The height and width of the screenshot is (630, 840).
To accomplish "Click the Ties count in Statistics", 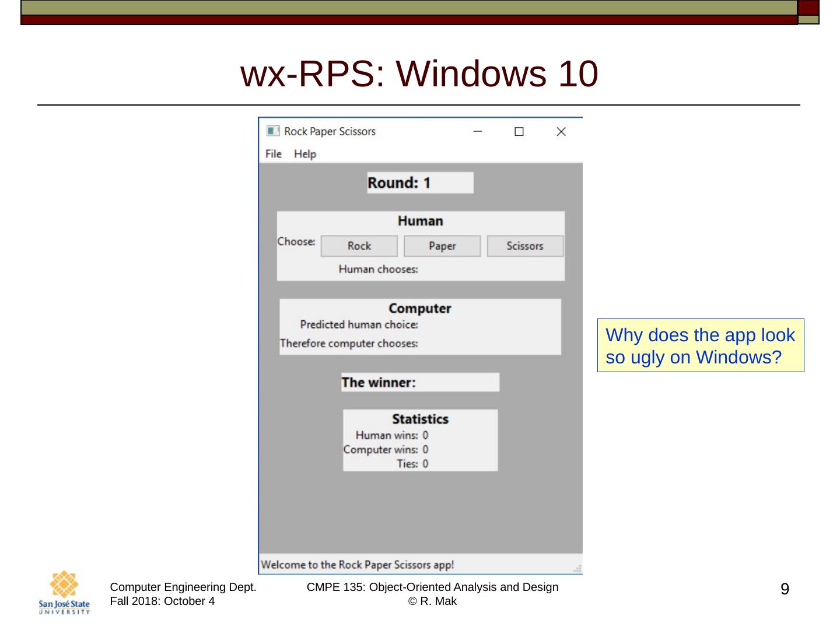I will click(425, 464).
